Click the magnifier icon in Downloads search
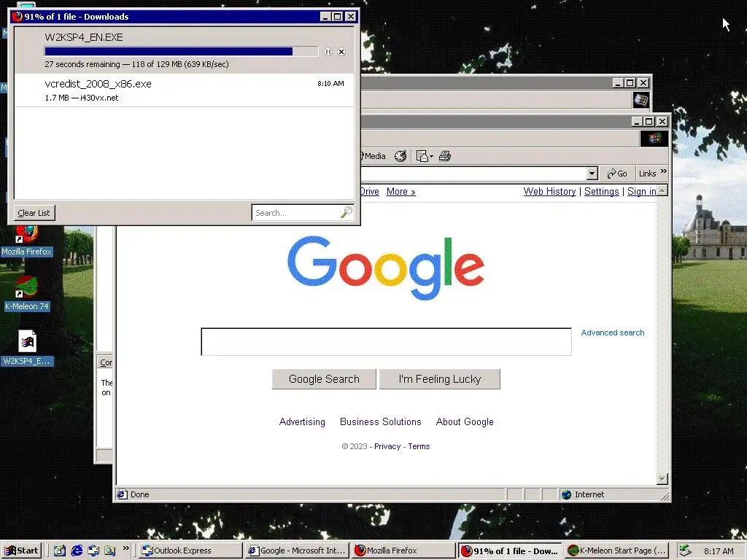This screenshot has width=747, height=560. 347,212
